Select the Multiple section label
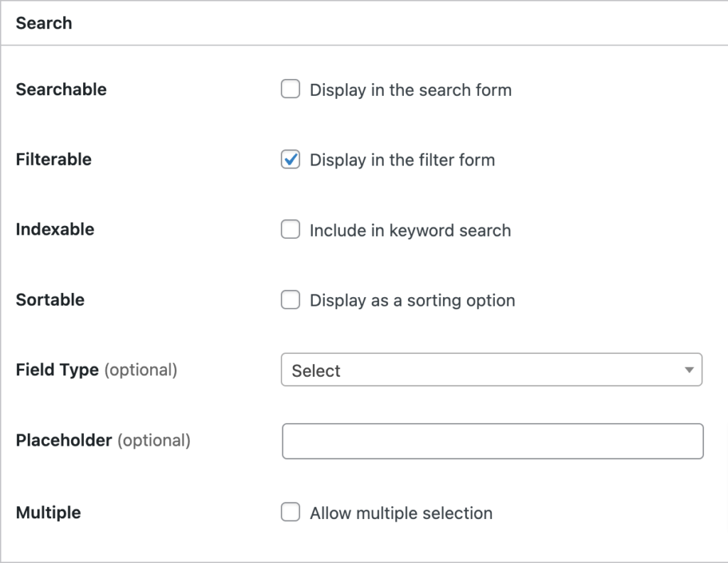The height and width of the screenshot is (563, 728). click(48, 513)
